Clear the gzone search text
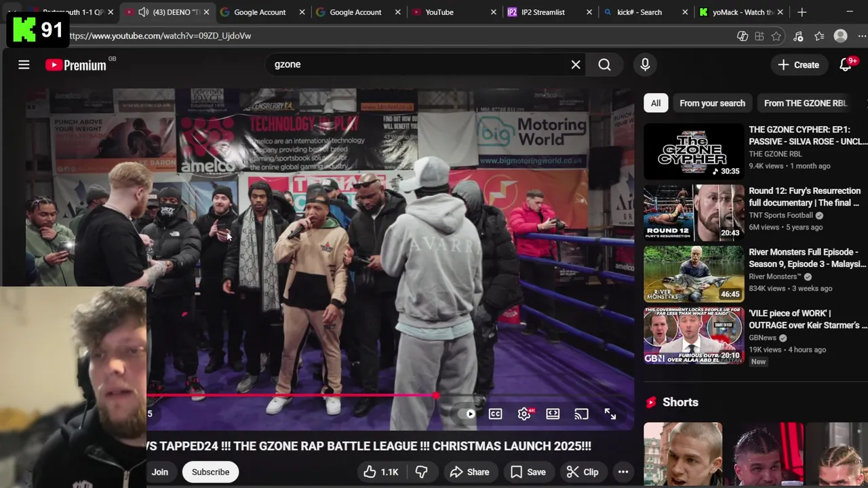This screenshot has width=868, height=488. (x=576, y=64)
